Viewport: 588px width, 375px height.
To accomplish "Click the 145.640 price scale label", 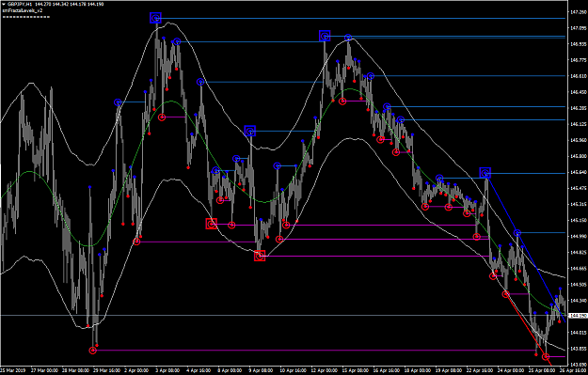I will (x=579, y=172).
